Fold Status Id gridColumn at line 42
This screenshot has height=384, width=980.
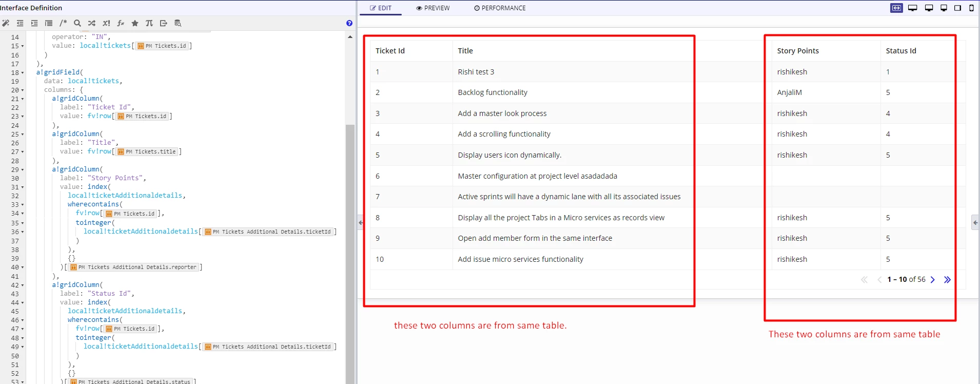pyautogui.click(x=23, y=285)
